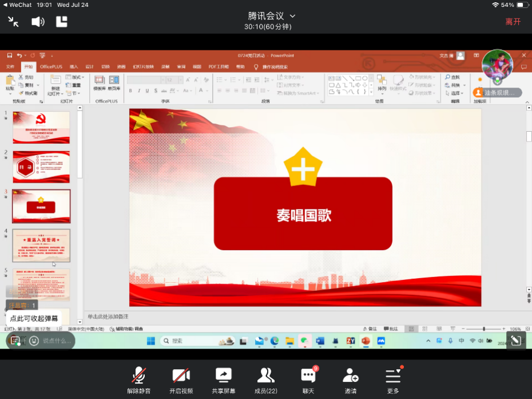The height and width of the screenshot is (399, 532).
Task: Open the 文件 menu in PowerPoint
Action: 10,66
